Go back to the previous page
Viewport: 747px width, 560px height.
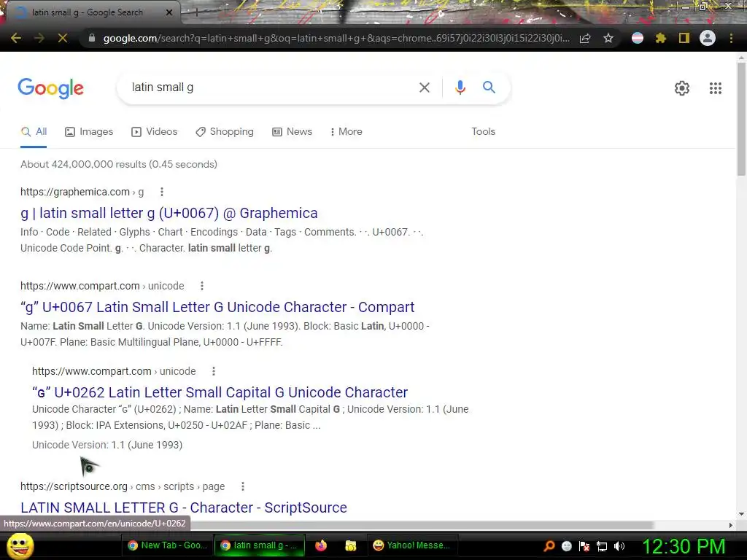click(16, 38)
